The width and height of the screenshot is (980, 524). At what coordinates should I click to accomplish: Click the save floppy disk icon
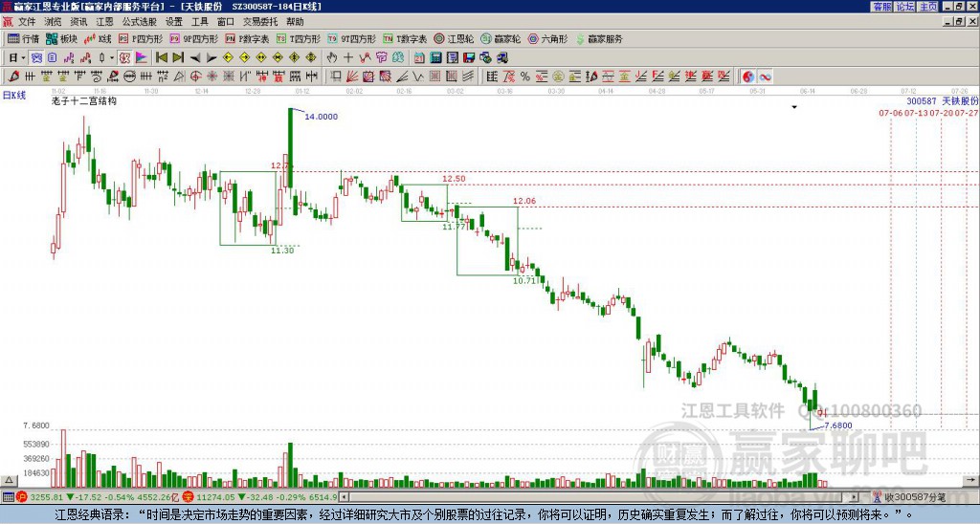[x=469, y=58]
